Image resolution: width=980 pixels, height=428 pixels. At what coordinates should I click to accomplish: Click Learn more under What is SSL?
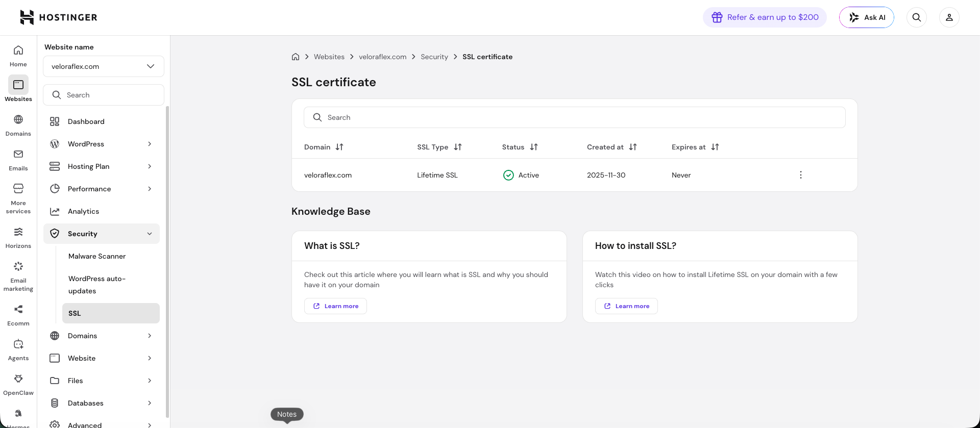(335, 306)
